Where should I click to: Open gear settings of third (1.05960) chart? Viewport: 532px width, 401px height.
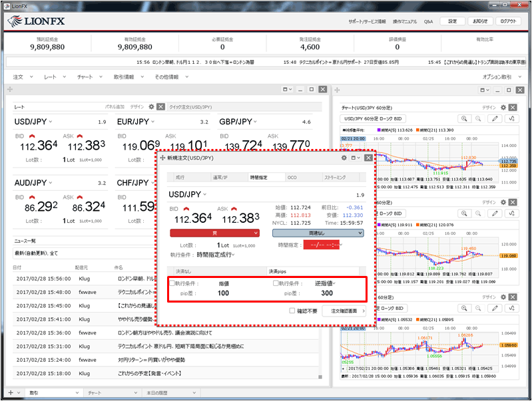point(503,297)
